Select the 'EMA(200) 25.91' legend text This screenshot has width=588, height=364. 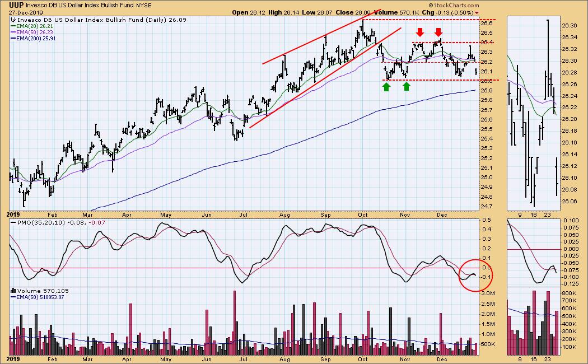click(36, 38)
